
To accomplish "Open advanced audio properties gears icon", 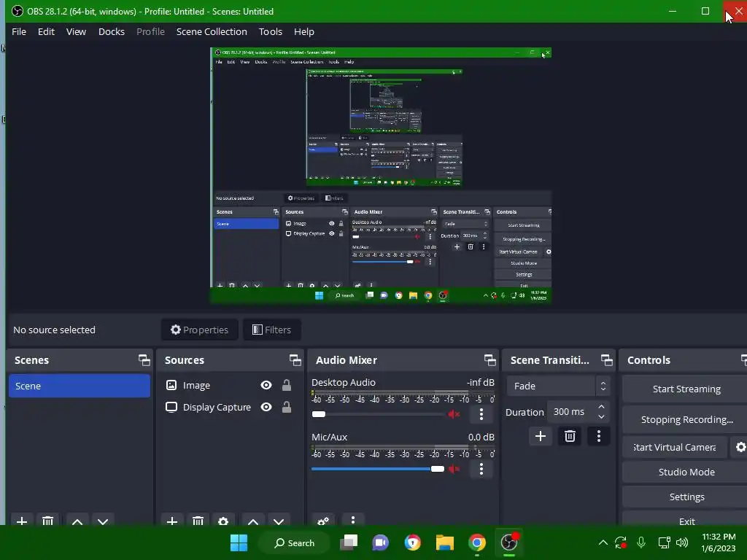I will click(323, 521).
